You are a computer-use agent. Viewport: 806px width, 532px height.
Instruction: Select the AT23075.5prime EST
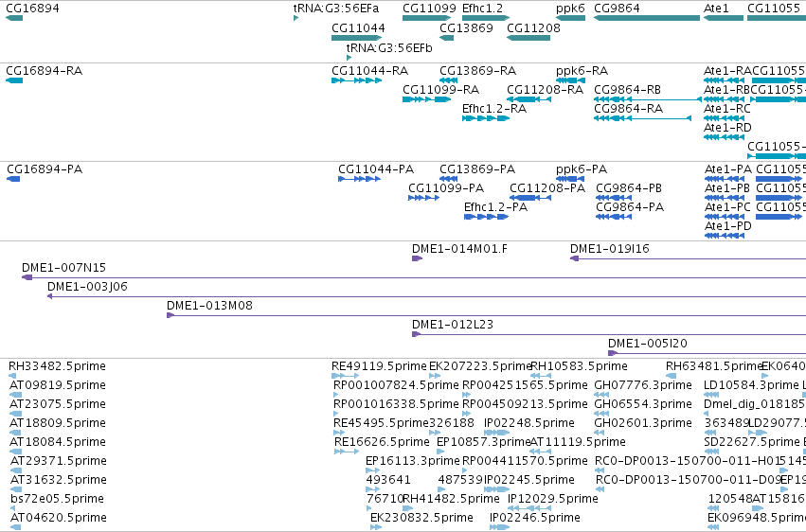tap(16, 414)
